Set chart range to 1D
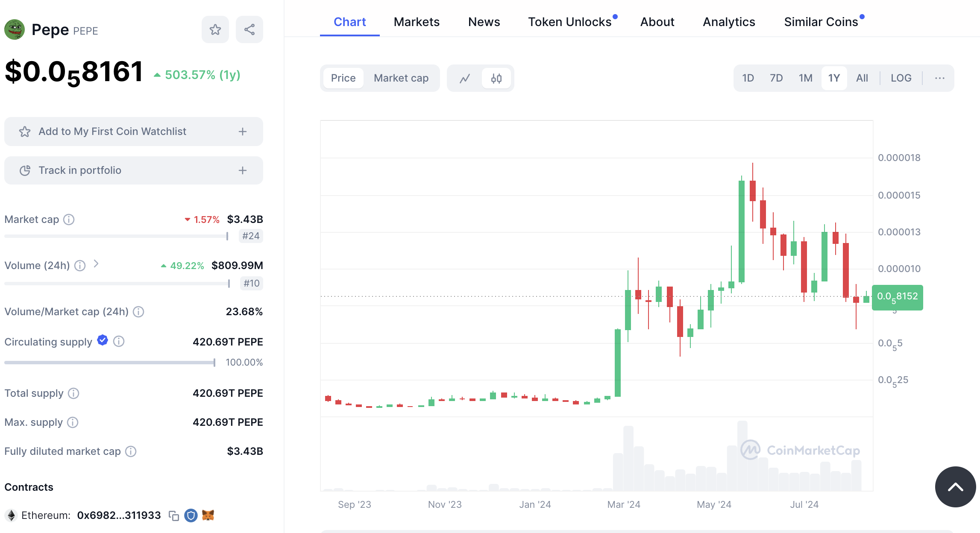The height and width of the screenshot is (533, 980). coord(748,78)
